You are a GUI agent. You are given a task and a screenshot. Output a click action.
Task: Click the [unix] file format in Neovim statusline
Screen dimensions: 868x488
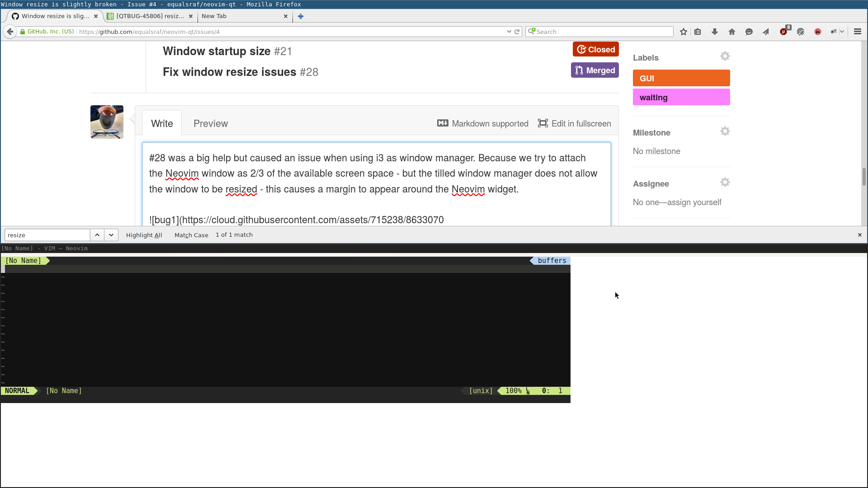481,391
